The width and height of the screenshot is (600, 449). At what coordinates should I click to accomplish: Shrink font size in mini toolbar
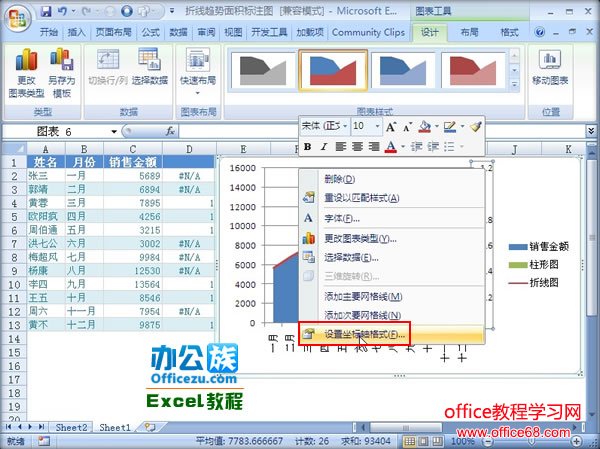[407, 127]
